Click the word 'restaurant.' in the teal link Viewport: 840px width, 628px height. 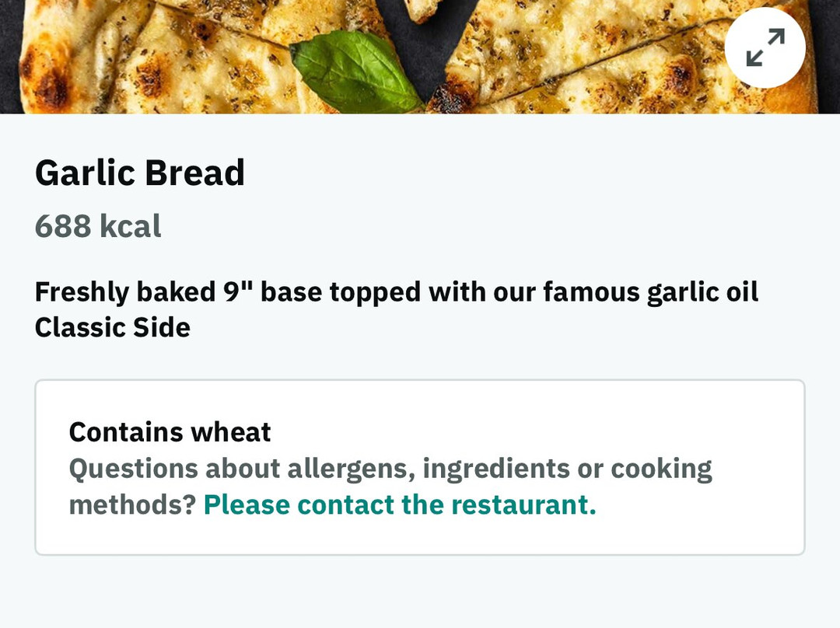[x=523, y=504]
